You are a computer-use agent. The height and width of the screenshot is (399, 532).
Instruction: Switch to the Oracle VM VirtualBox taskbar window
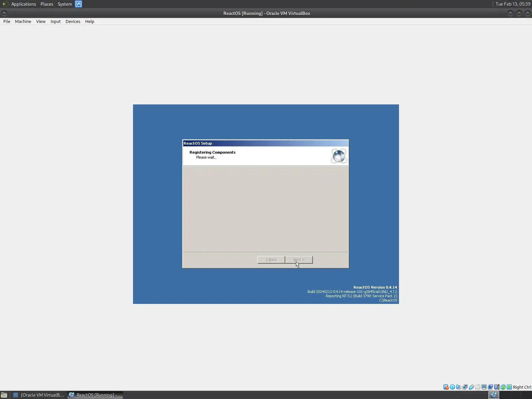39,395
